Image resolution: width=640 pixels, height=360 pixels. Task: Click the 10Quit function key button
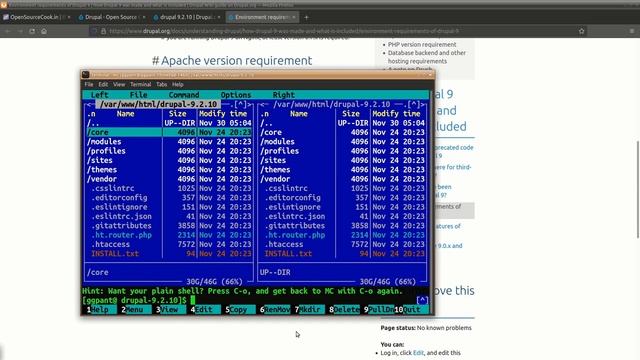point(412,310)
